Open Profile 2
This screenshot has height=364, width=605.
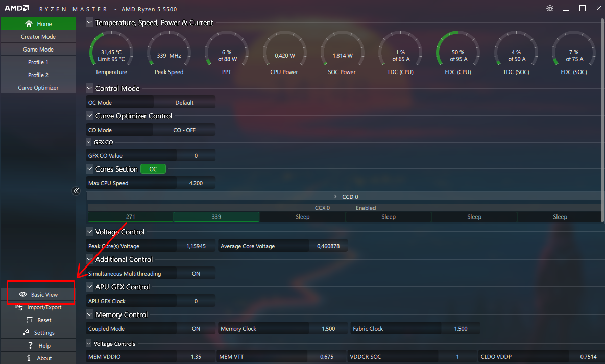tap(38, 75)
